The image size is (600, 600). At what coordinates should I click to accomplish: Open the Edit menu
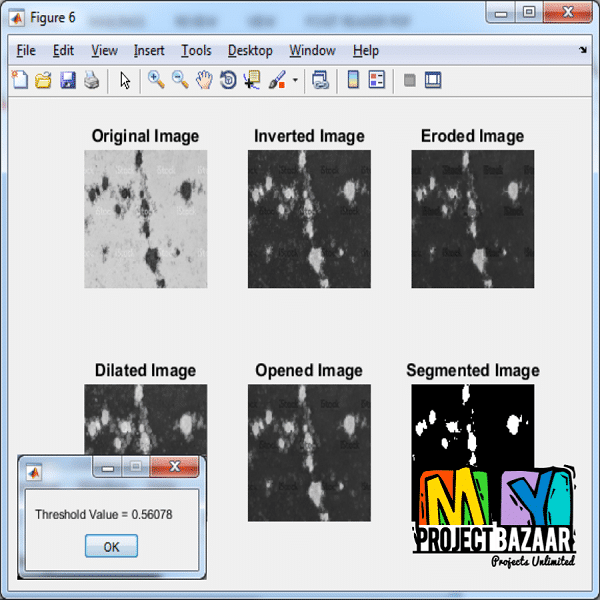coord(63,51)
